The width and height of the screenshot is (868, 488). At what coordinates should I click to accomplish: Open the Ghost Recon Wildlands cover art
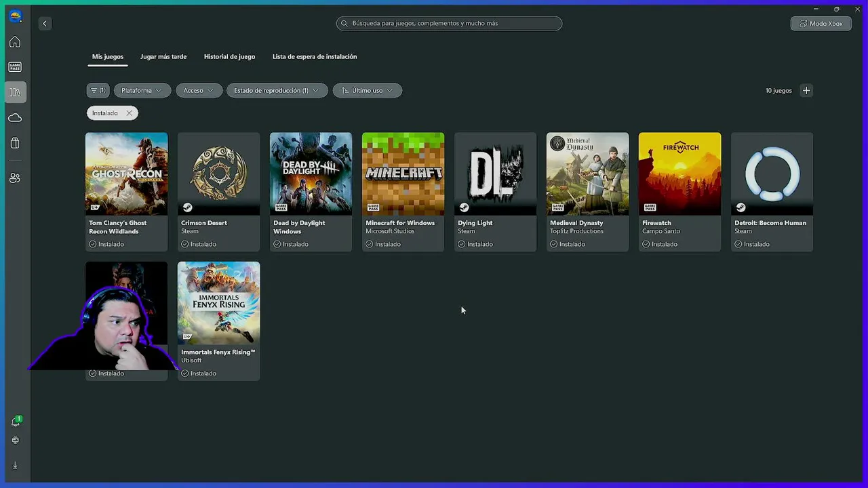tap(126, 174)
